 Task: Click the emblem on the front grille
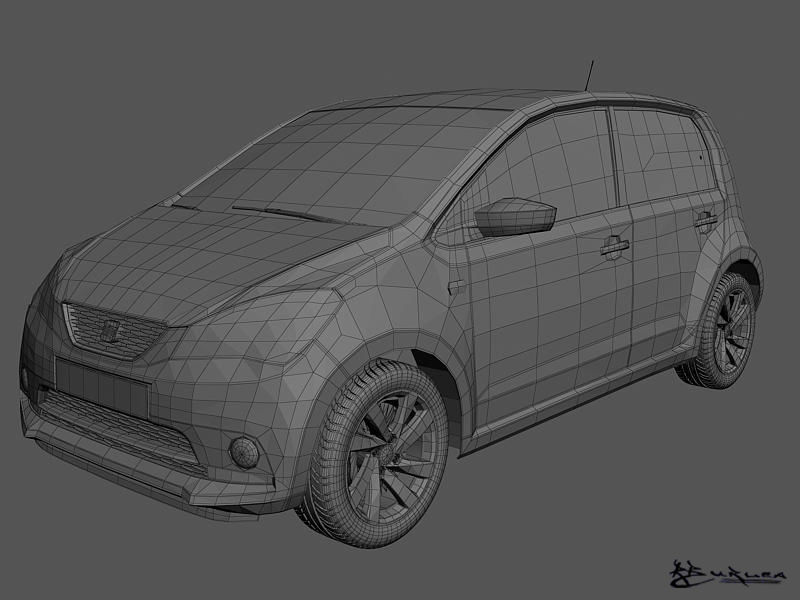tap(109, 331)
